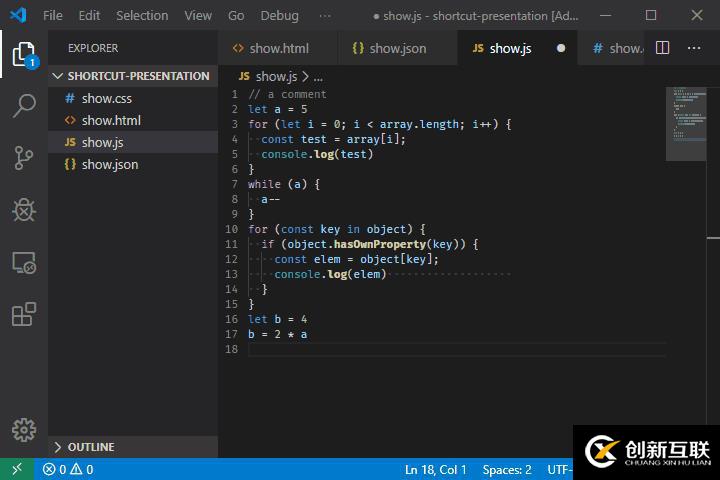Click the EXPLORER panel title
The width and height of the screenshot is (720, 480).
point(93,48)
